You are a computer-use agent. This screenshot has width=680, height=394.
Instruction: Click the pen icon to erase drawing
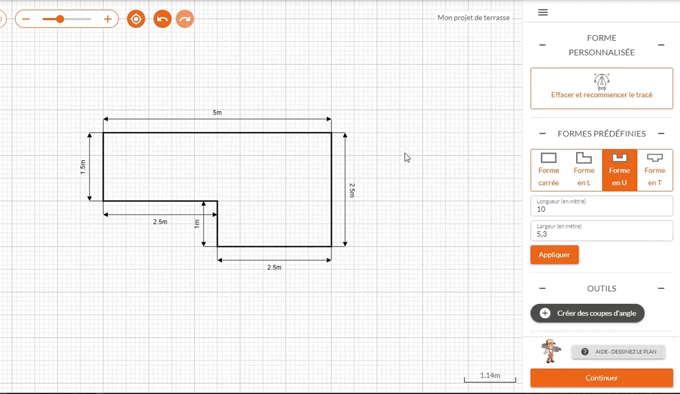602,81
